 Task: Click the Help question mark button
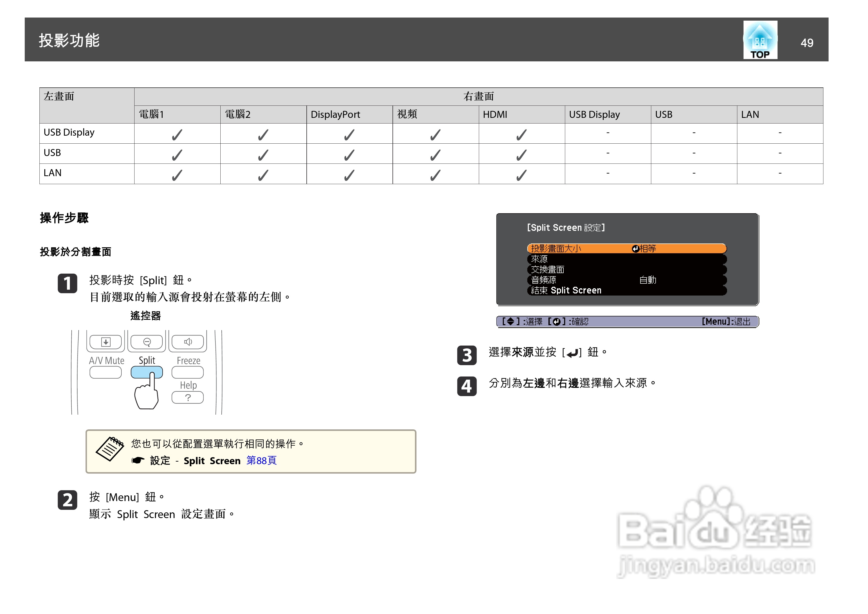click(188, 398)
